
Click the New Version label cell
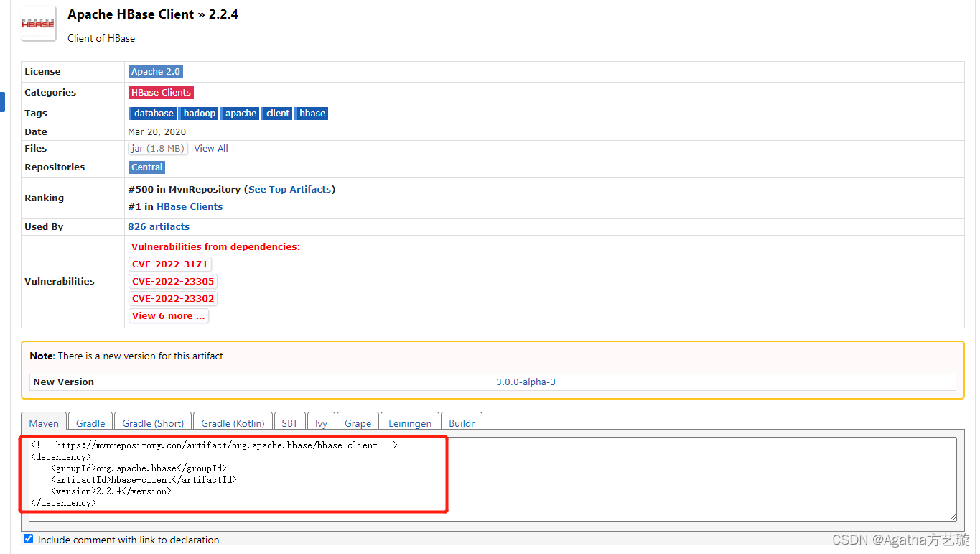(261, 382)
